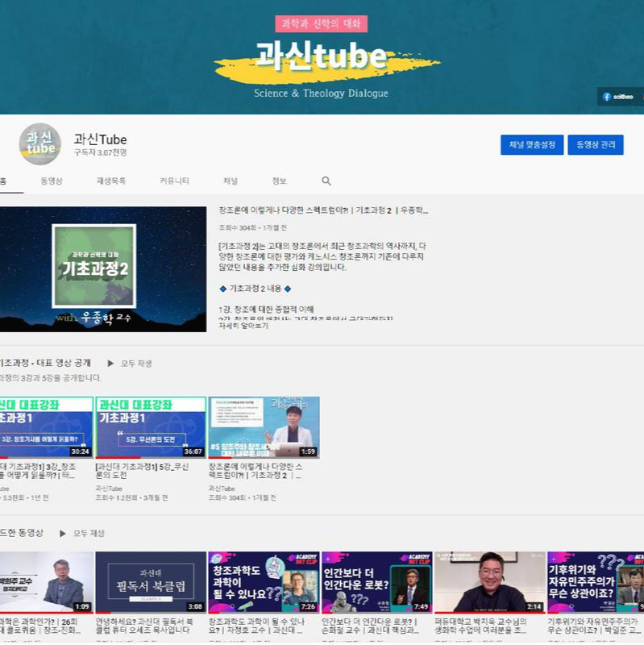
Task: Open 과신Tube channel link under 5강 video
Action: click(x=109, y=489)
